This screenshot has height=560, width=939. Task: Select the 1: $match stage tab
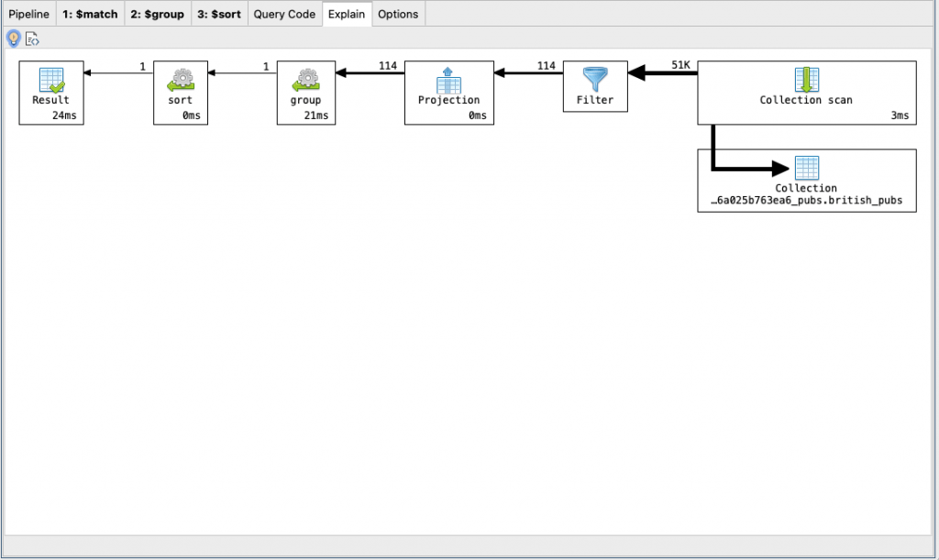click(90, 14)
